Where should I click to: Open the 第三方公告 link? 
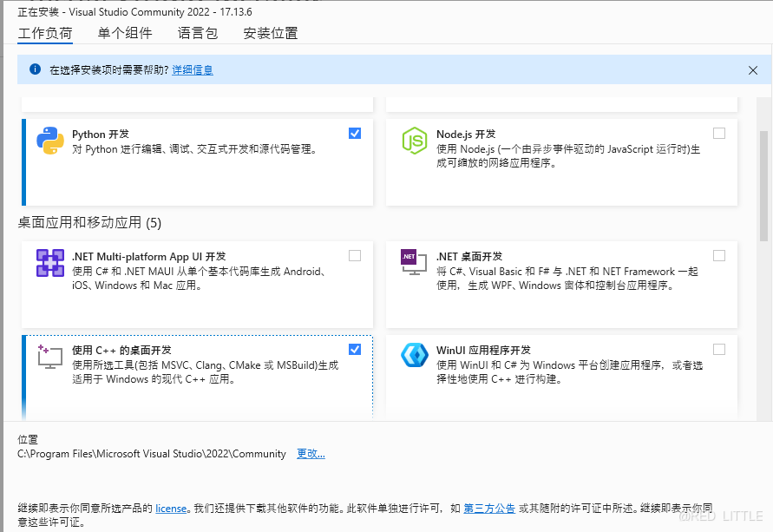tap(489, 509)
